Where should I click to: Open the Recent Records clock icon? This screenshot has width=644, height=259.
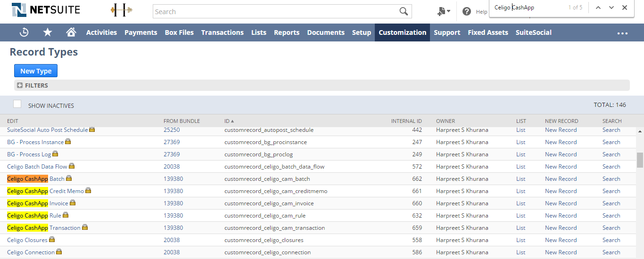pyautogui.click(x=24, y=32)
